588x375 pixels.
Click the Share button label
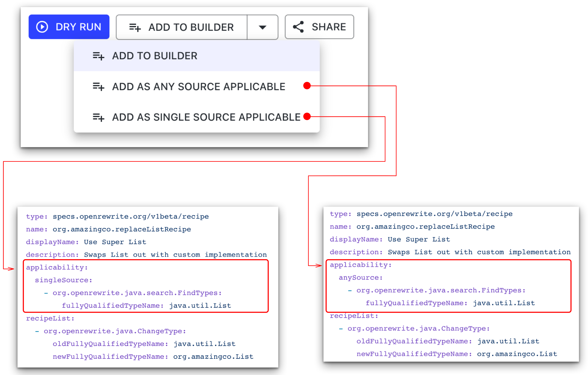[x=329, y=27]
